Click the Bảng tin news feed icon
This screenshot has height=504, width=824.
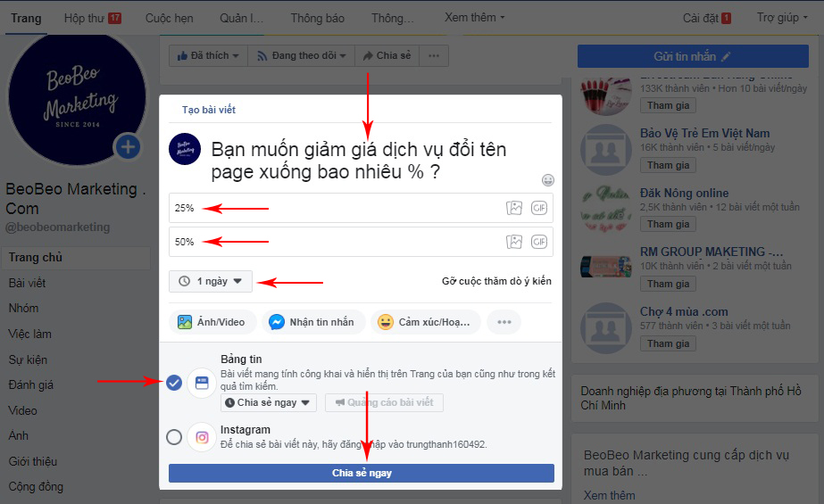tap(202, 383)
